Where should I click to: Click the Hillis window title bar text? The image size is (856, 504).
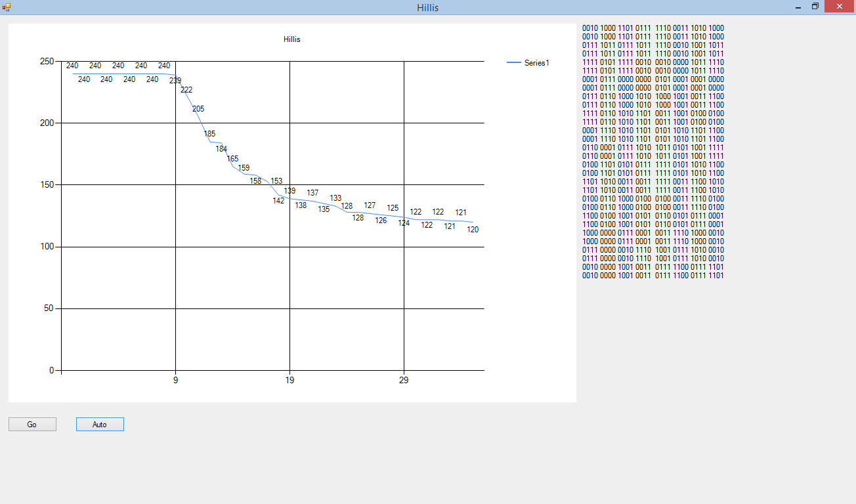[427, 8]
